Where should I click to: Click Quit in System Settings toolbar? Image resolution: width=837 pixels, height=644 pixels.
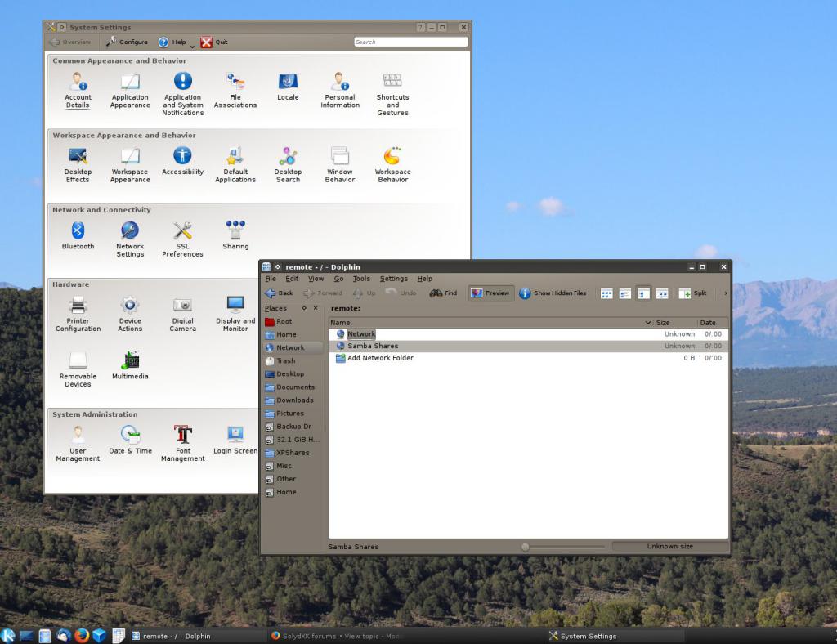214,42
